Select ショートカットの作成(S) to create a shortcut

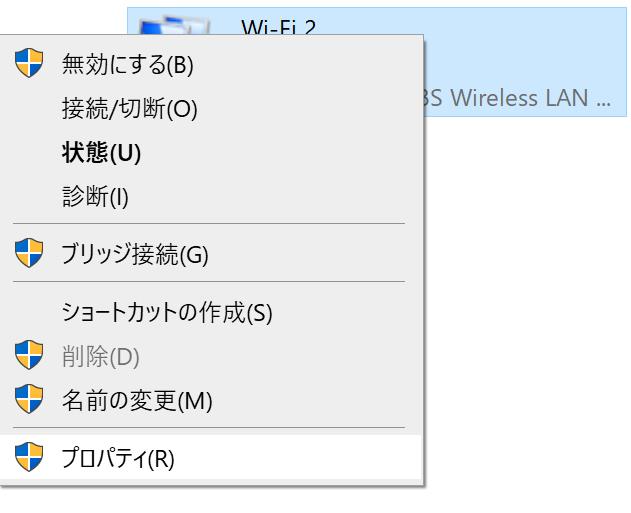(x=167, y=312)
